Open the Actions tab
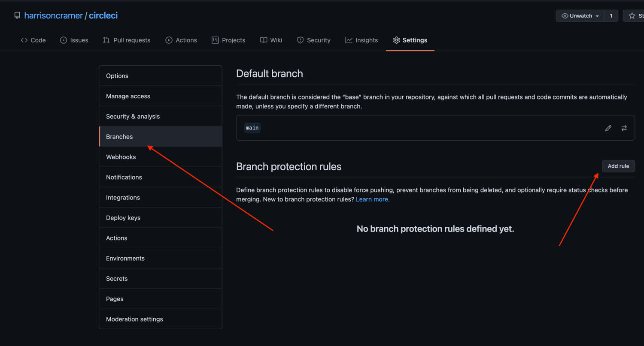 [181, 40]
